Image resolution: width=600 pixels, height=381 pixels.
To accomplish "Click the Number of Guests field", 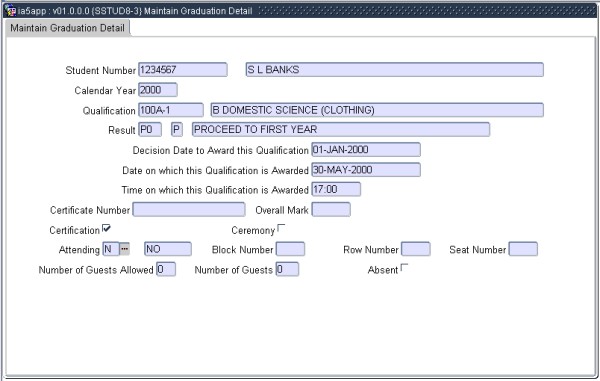I will click(x=287, y=269).
